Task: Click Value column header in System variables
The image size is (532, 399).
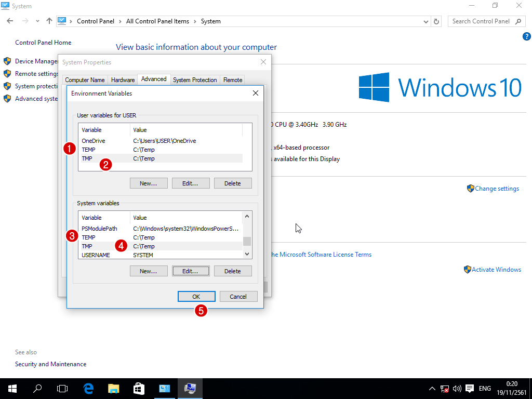Action: pos(187,218)
